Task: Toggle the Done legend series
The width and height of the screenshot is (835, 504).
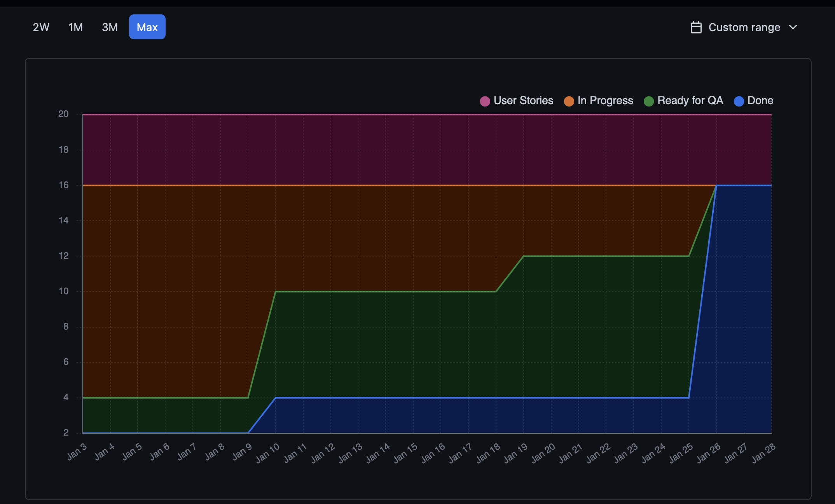Action: 753,101
